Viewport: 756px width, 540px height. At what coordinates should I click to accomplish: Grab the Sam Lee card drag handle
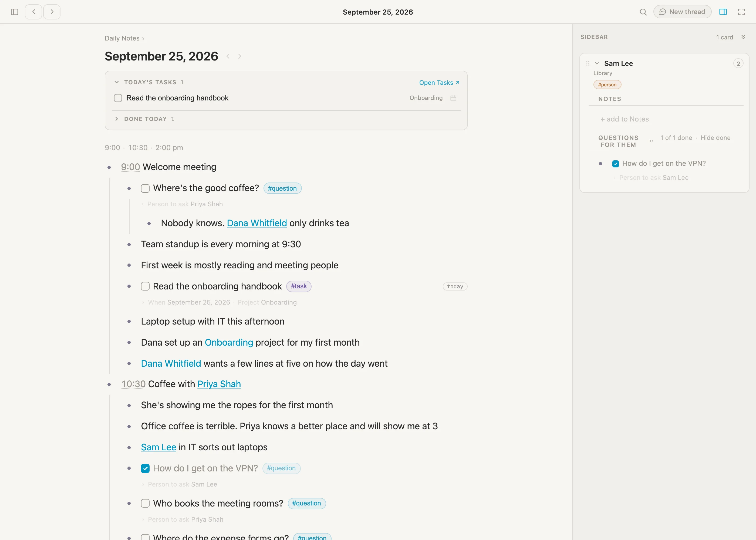588,63
